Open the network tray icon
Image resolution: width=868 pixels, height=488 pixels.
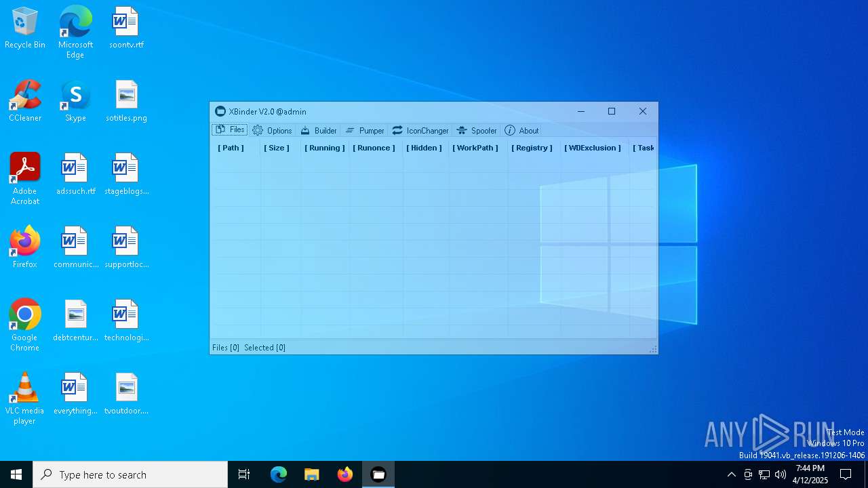(764, 474)
